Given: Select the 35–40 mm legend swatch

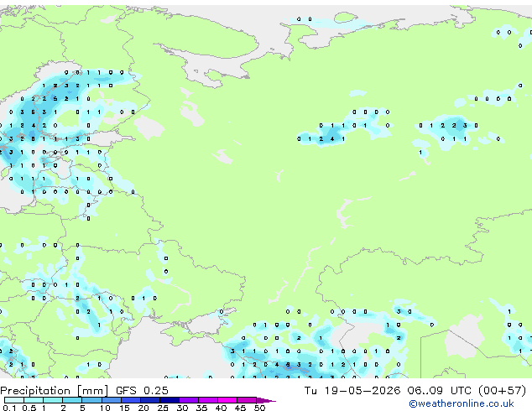Looking at the screenshot, I should coord(207,400).
